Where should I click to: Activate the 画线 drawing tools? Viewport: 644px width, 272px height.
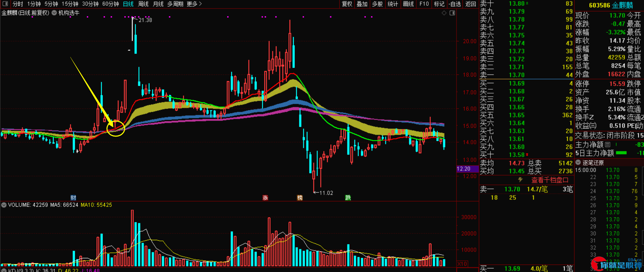pos(408,4)
